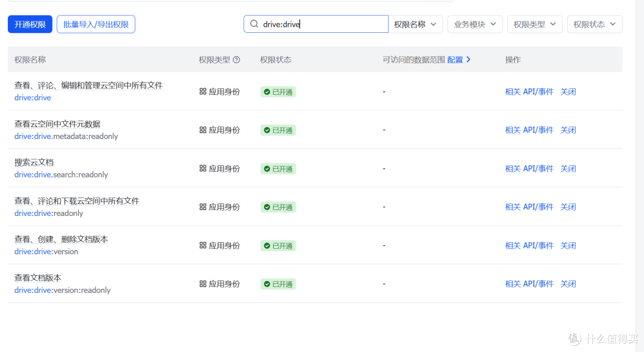Click the chevron next to 配置
This screenshot has height=352, width=644.
click(x=469, y=60)
